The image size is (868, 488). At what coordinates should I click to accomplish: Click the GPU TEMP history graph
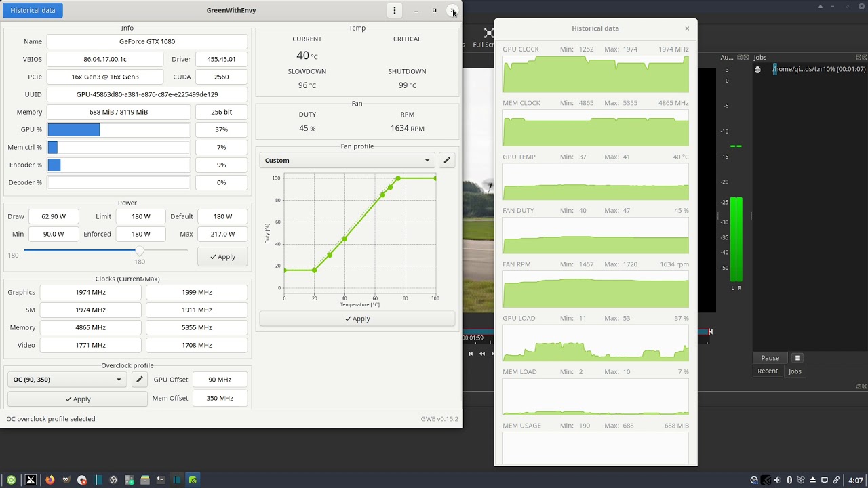click(x=595, y=181)
